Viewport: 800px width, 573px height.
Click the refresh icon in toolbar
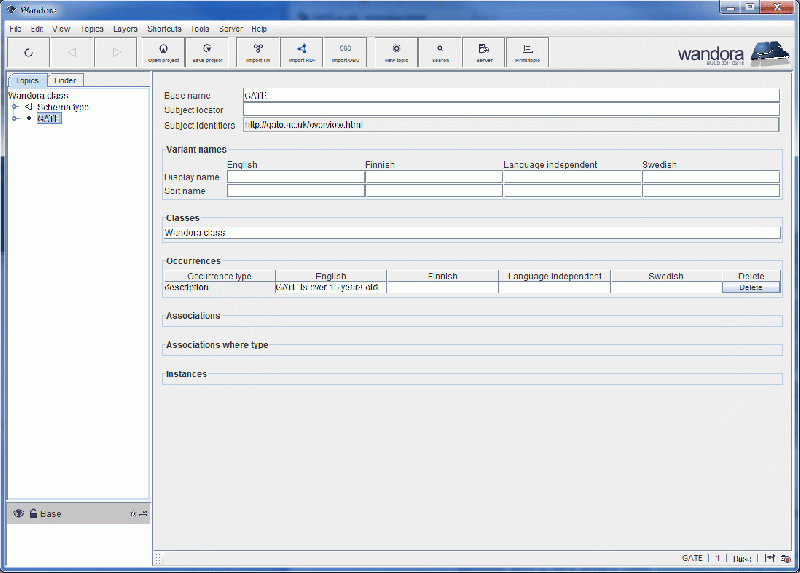(x=28, y=51)
